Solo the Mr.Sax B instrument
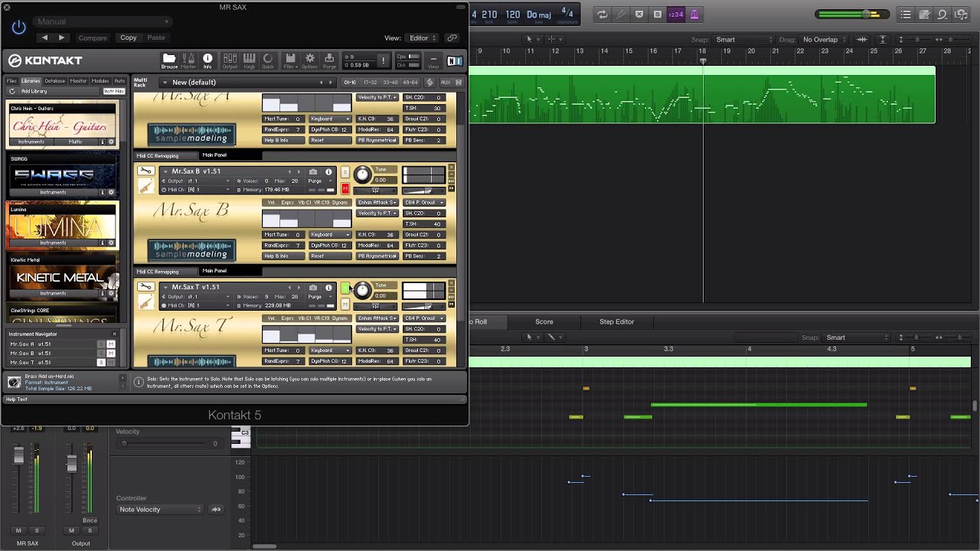 click(x=345, y=172)
